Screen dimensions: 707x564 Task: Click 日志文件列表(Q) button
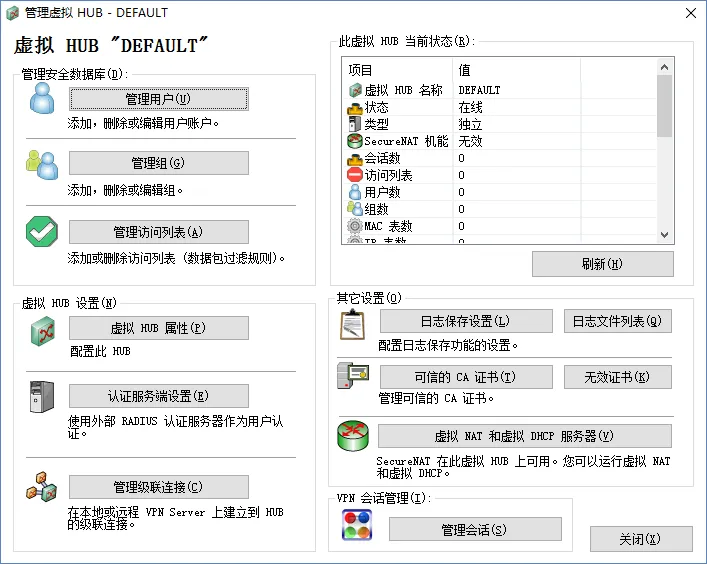pos(617,321)
